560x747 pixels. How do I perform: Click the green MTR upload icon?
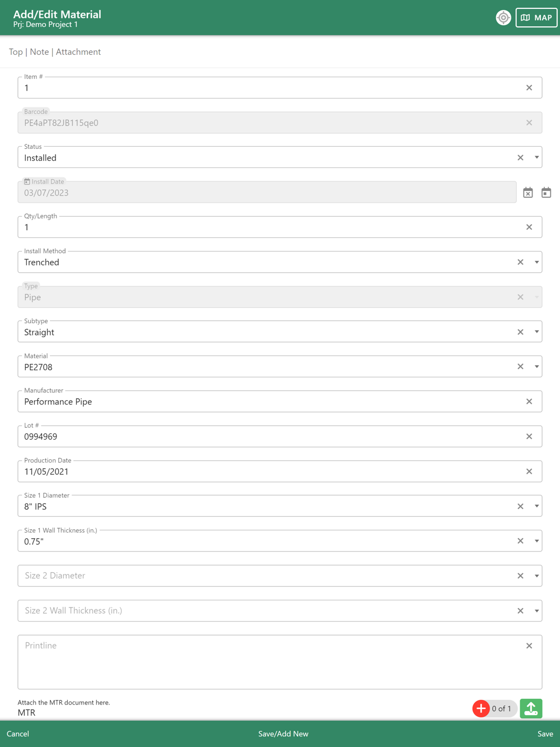[531, 708]
